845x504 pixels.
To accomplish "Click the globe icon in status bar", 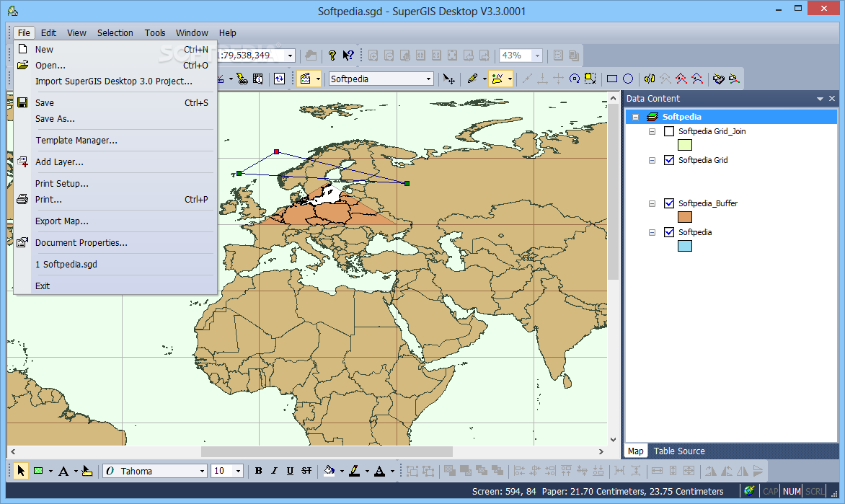I will point(749,490).
